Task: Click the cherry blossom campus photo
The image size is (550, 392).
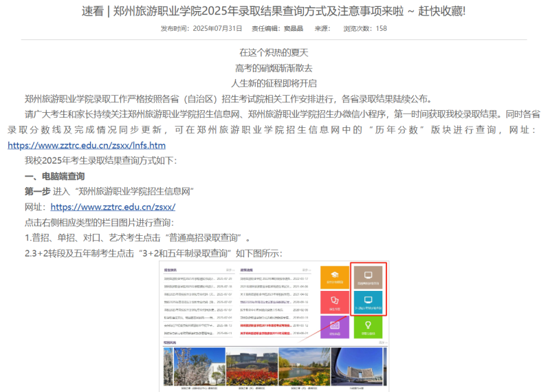Action: [x=199, y=367]
